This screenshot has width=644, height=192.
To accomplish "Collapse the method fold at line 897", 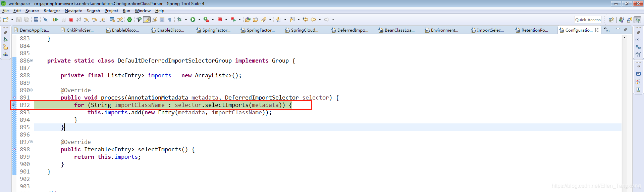I will (32, 142).
